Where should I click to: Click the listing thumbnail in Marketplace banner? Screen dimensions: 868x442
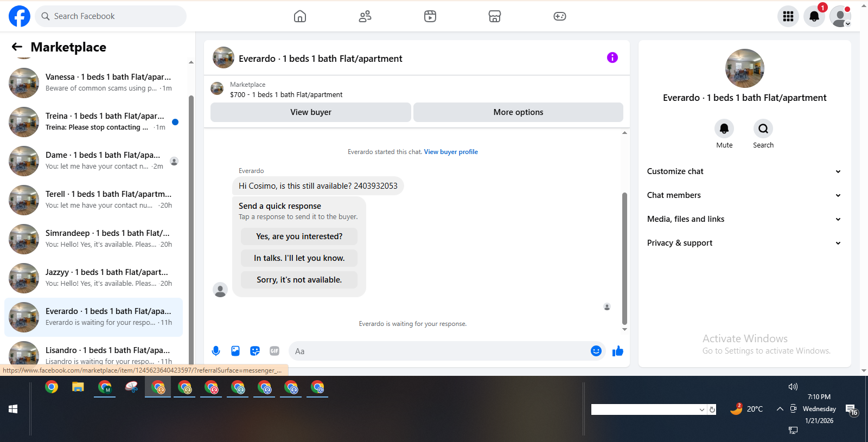(217, 88)
